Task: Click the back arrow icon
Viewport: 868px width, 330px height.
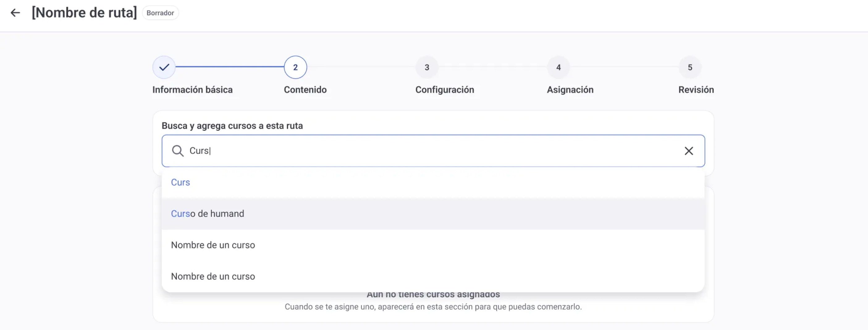Action: click(x=15, y=13)
